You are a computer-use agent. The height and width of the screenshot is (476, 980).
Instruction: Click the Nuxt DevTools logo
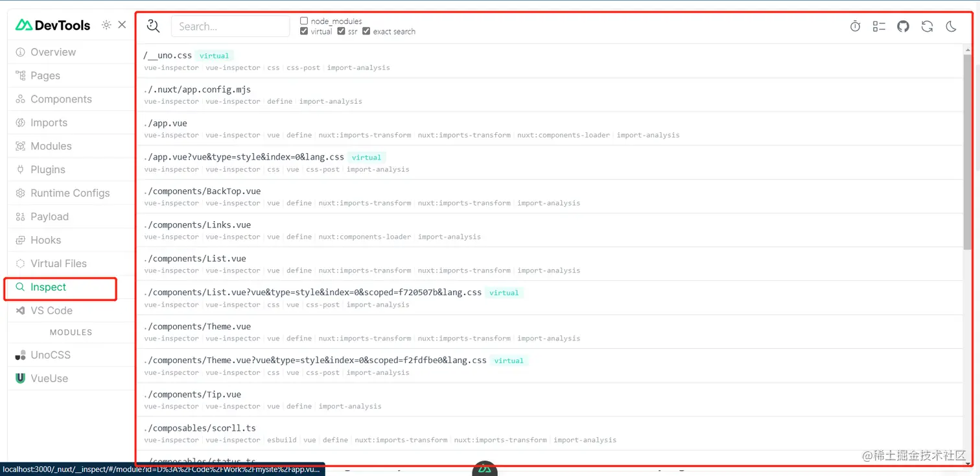pos(53,25)
